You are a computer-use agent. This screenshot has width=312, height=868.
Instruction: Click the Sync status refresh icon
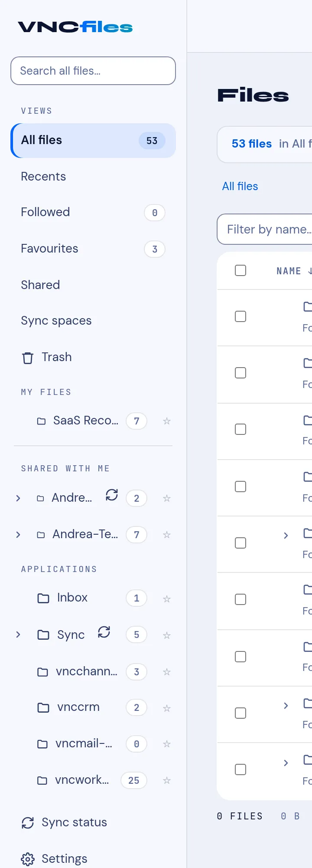(x=28, y=823)
